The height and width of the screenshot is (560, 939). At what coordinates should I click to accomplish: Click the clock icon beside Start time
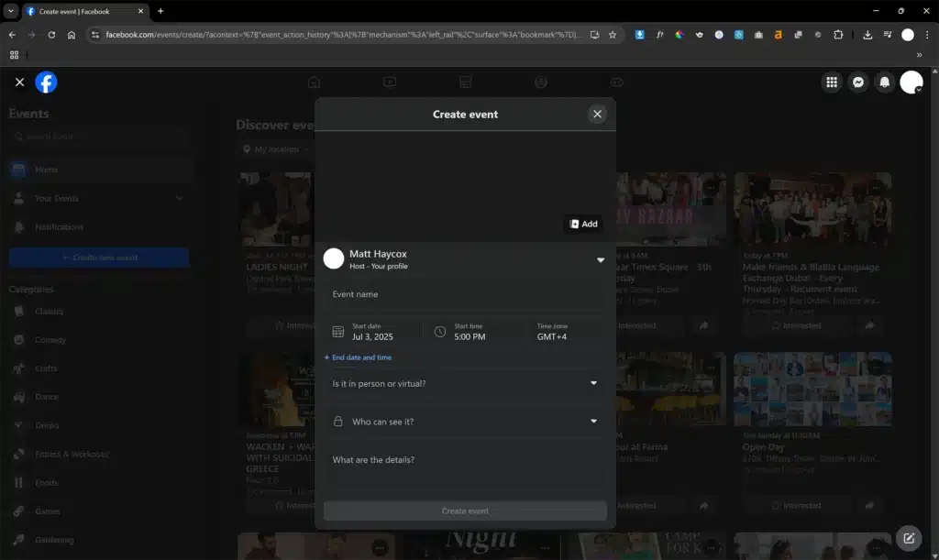click(440, 332)
